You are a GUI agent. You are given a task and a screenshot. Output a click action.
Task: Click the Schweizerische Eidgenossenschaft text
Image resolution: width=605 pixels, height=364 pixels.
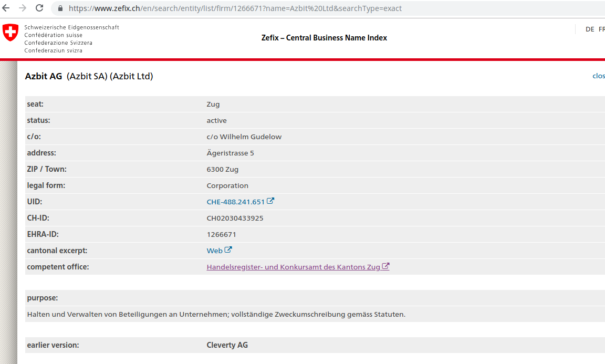point(72,27)
